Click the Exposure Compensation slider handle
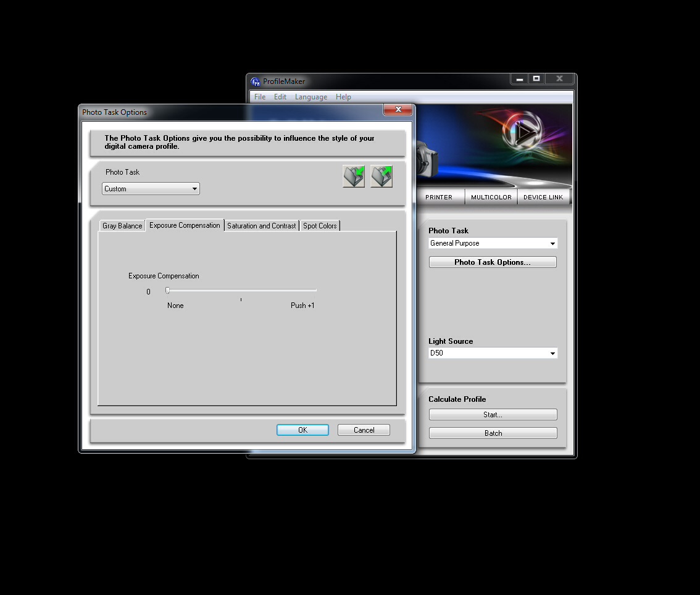Viewport: 700px width, 595px height. [x=167, y=291]
